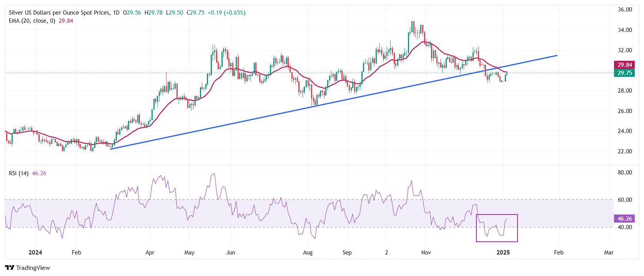Click the EMA (20, close, 0) indicator label
This screenshot has width=644, height=276.
tap(32, 21)
